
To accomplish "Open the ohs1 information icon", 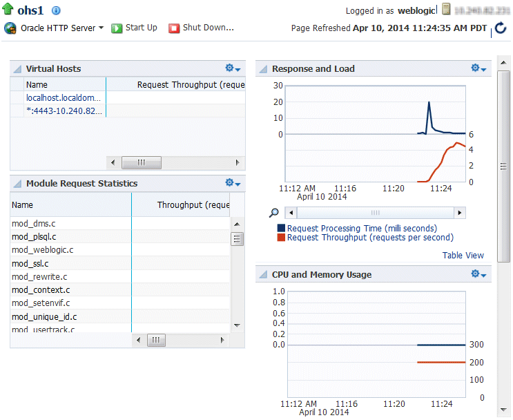I will (x=56, y=10).
